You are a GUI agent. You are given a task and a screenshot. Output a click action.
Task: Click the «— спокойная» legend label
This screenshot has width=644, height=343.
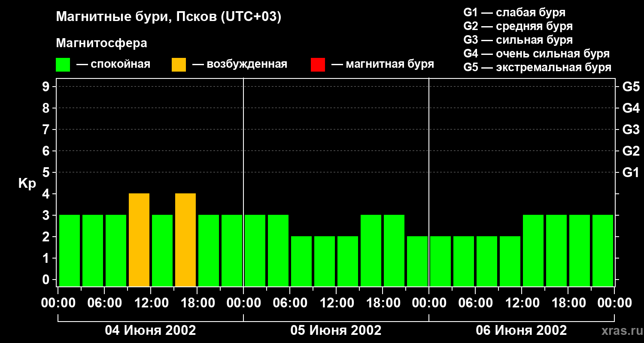(113, 64)
